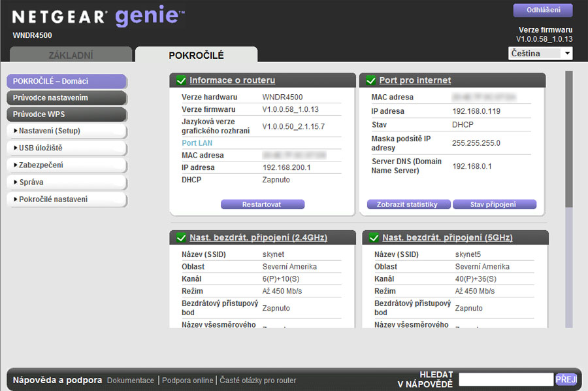Viewport: 588px width, 391px height.
Task: Click Zobrazit statistiky button
Action: click(x=408, y=205)
